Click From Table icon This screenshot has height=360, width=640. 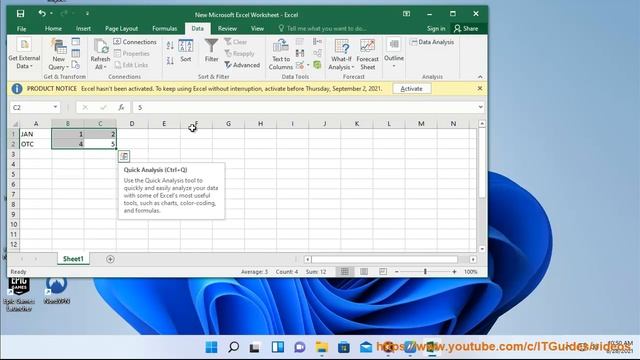76,53
